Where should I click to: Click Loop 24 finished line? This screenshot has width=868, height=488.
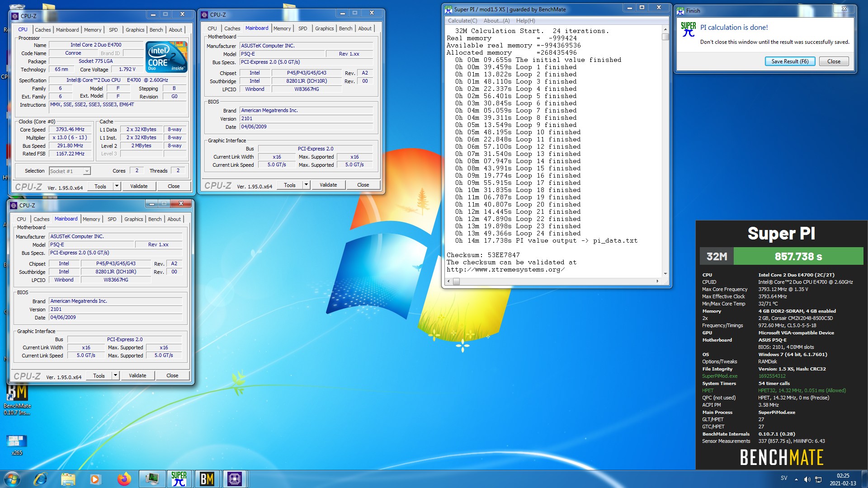[518, 233]
